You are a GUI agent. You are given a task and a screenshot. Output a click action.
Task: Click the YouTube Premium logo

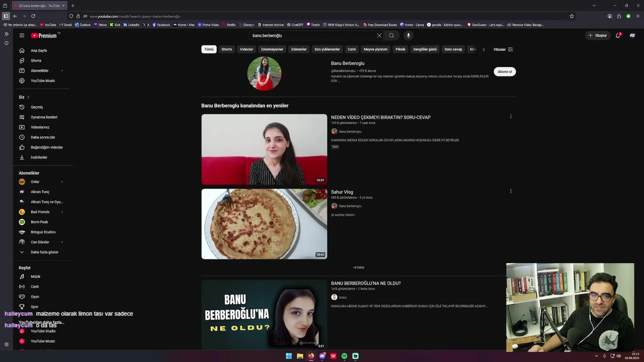pos(44,36)
